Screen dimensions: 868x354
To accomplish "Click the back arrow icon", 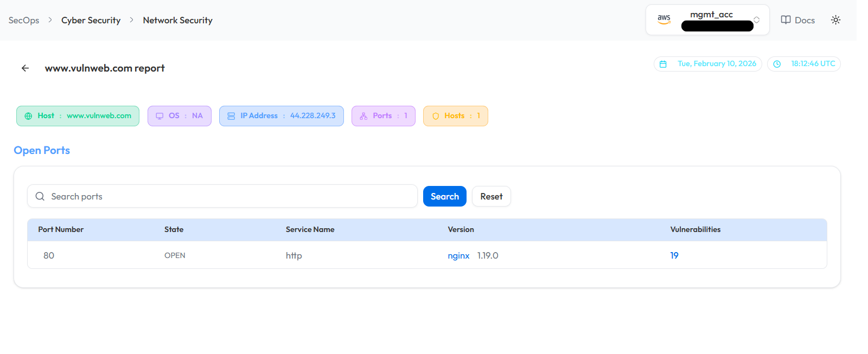I will point(25,68).
